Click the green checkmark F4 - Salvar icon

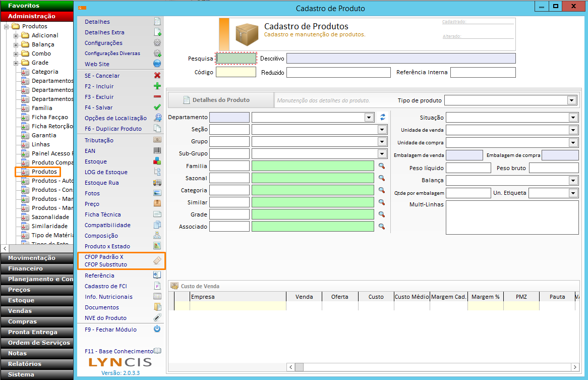tap(157, 107)
